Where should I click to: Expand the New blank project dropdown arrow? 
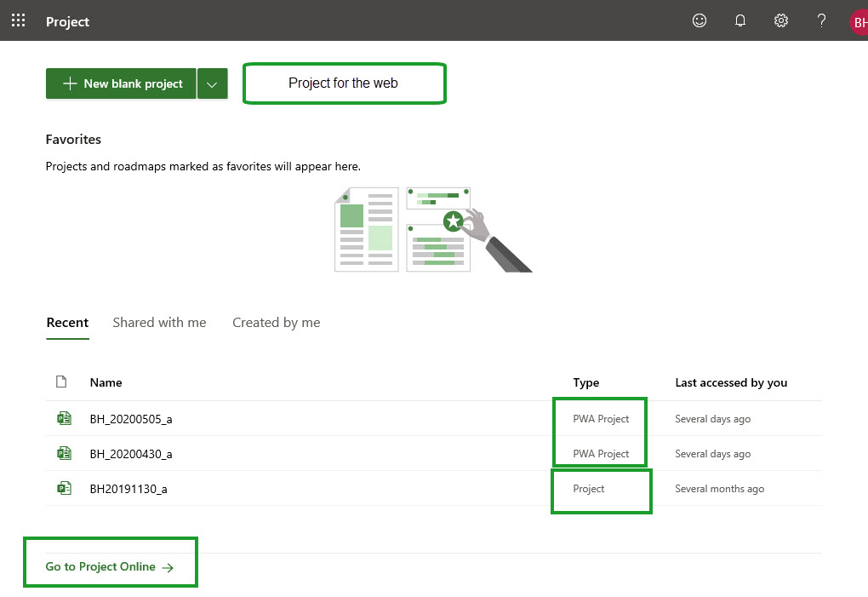tap(212, 83)
